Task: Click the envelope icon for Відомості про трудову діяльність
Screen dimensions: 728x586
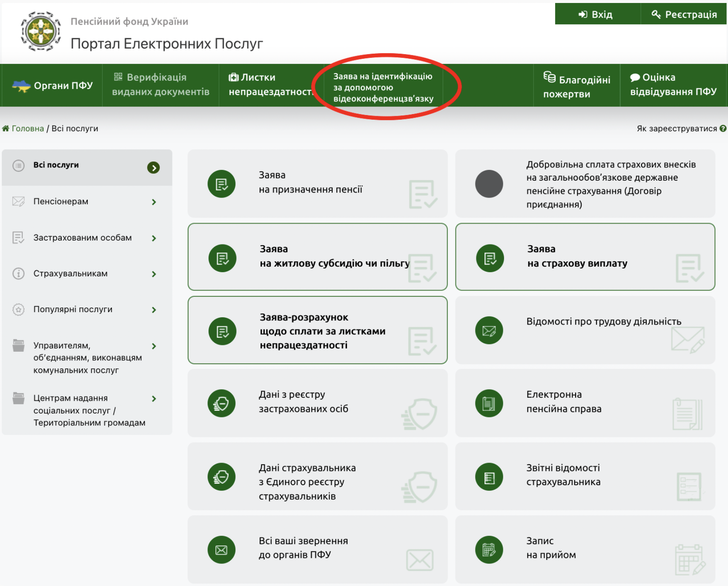Action: pyautogui.click(x=489, y=330)
